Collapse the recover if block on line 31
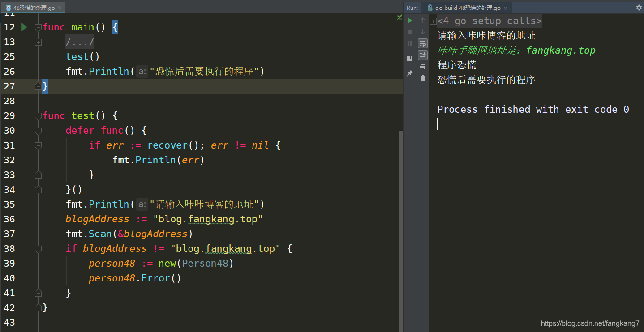 (x=38, y=145)
